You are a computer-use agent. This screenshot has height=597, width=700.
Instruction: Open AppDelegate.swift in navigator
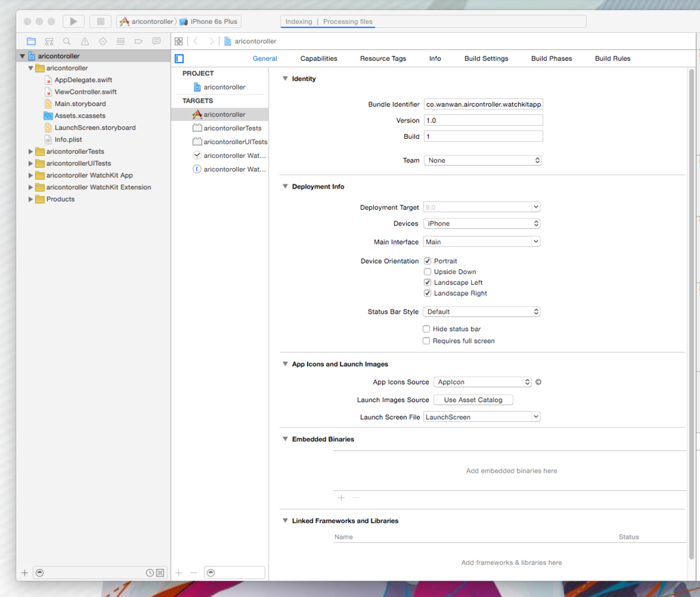point(83,80)
